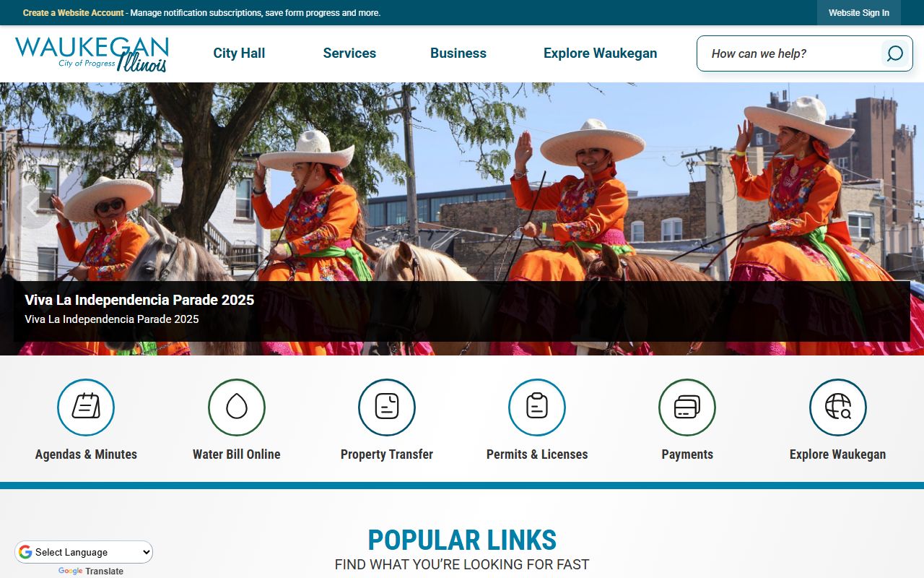Open the Select Language dropdown
Viewport: 924px width, 578px height.
coord(84,552)
